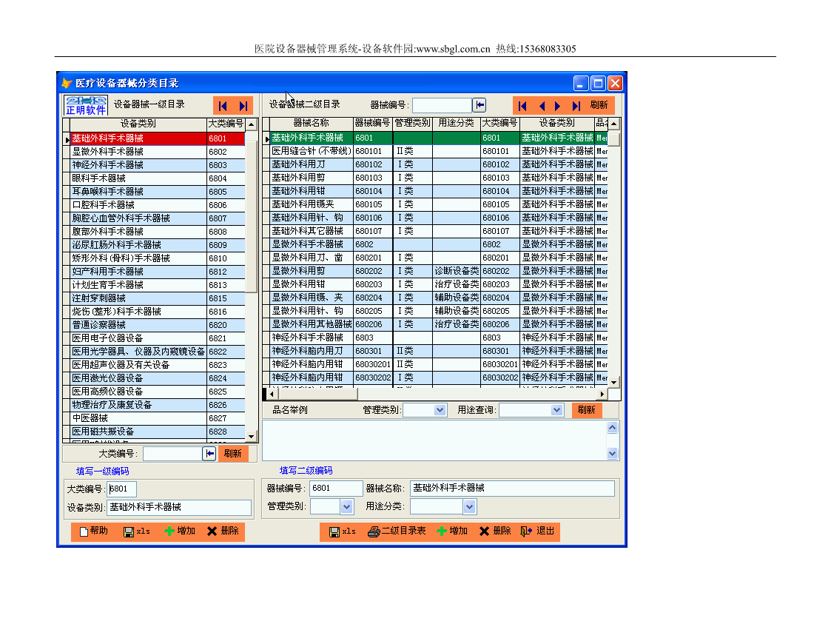
Task: Click 器械名称 column header
Action: pyautogui.click(x=312, y=123)
